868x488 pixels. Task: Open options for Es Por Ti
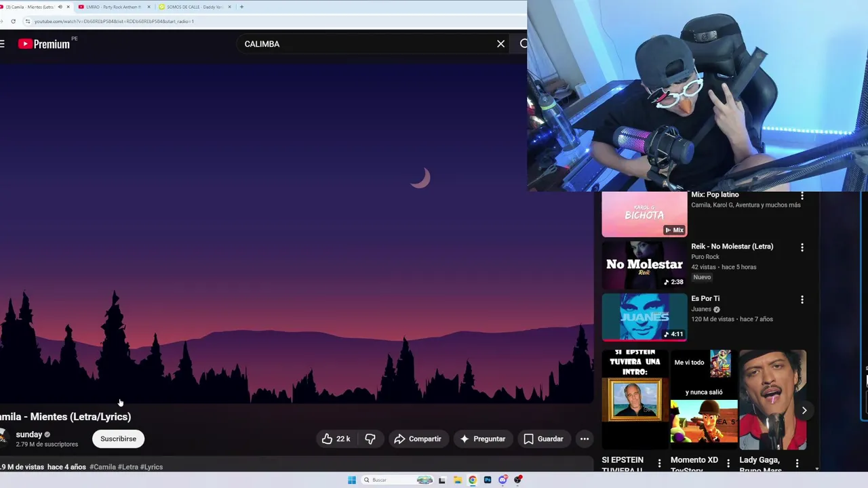pos(802,300)
